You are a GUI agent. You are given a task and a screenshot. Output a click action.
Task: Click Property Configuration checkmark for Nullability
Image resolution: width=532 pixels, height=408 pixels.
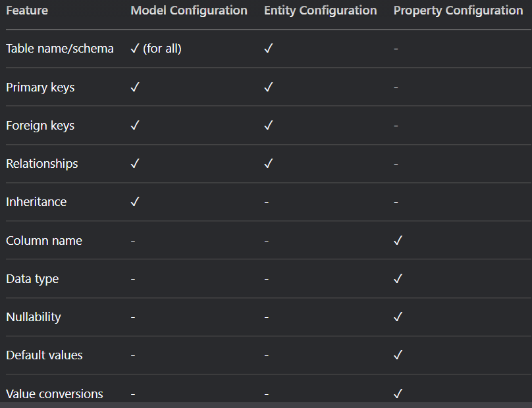tap(398, 317)
